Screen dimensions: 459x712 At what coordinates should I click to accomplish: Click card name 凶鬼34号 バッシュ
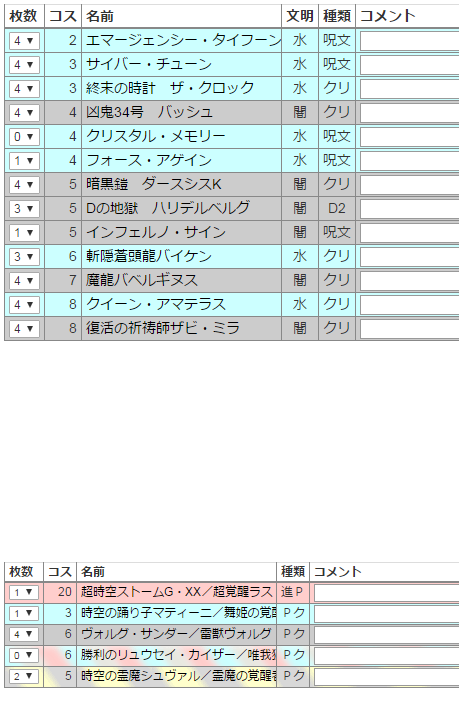[x=149, y=112]
